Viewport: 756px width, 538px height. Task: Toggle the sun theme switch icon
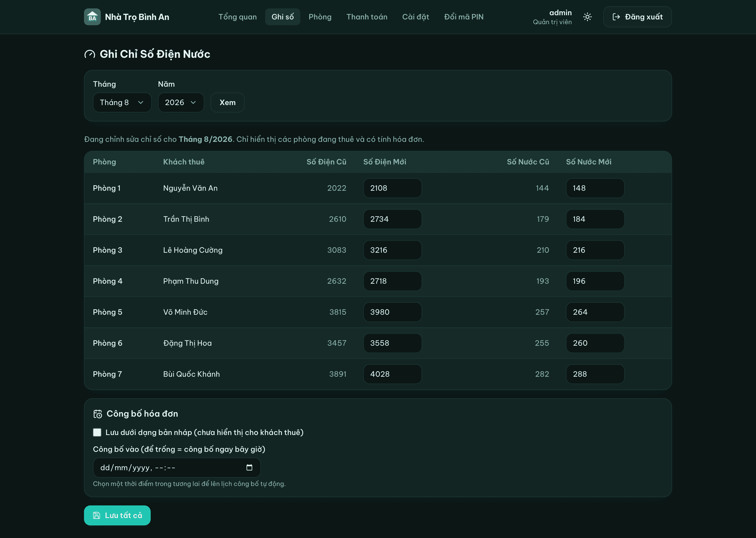(x=587, y=17)
